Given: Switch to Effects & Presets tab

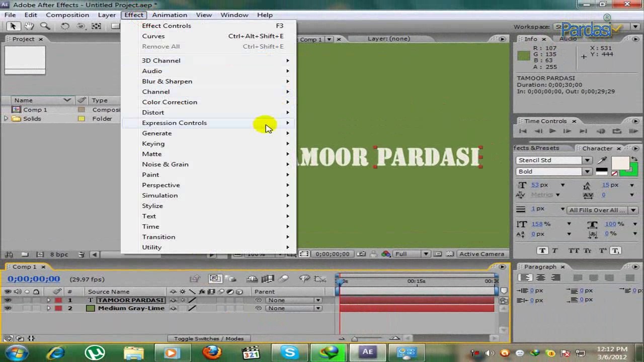Looking at the screenshot, I should (x=536, y=148).
